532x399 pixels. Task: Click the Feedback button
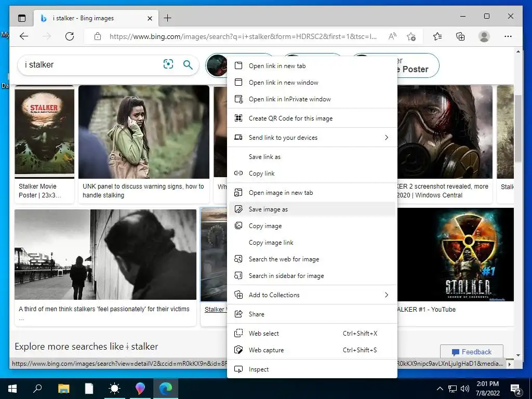coord(472,352)
